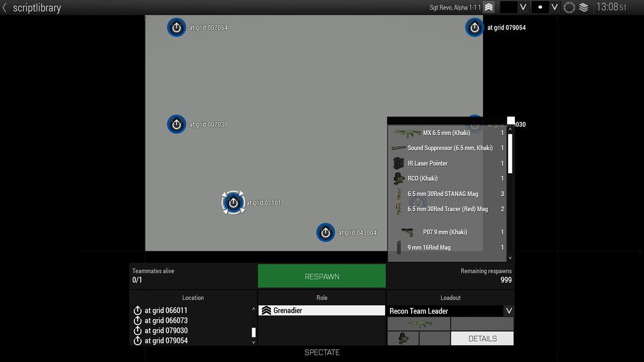Select the Grenadier role entry
Viewport: 644px width, 362px height.
pyautogui.click(x=322, y=310)
